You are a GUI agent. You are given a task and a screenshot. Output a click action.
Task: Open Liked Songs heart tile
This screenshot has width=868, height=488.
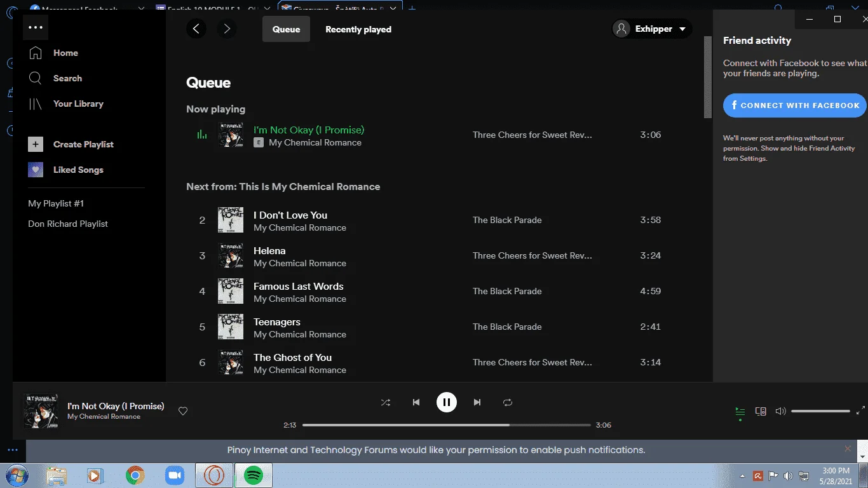pyautogui.click(x=36, y=170)
